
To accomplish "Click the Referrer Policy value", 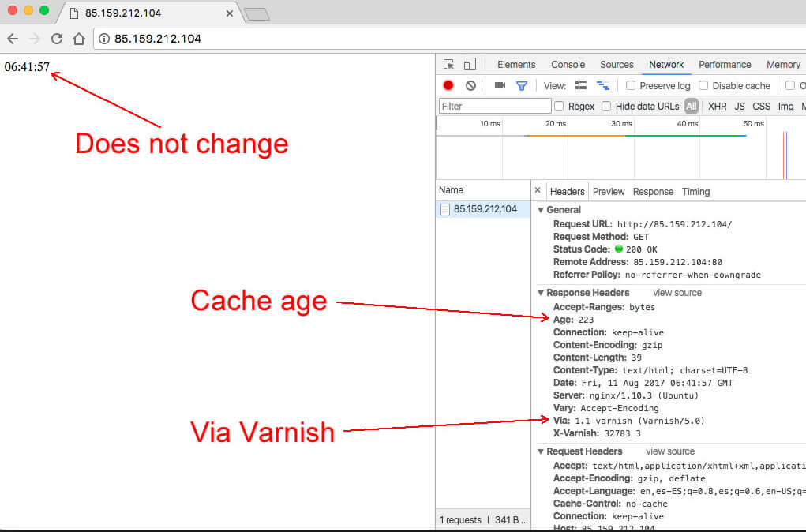I will (x=693, y=275).
